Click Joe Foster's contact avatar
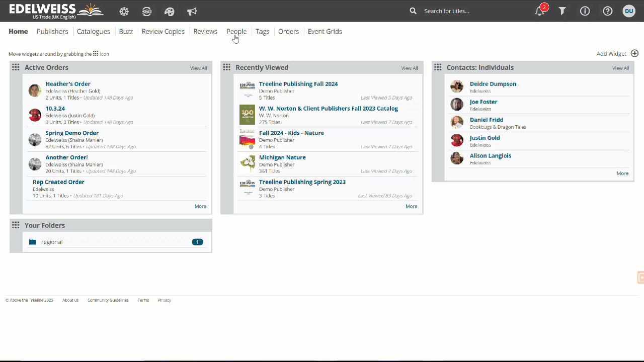This screenshot has width=644, height=362. pos(457,105)
